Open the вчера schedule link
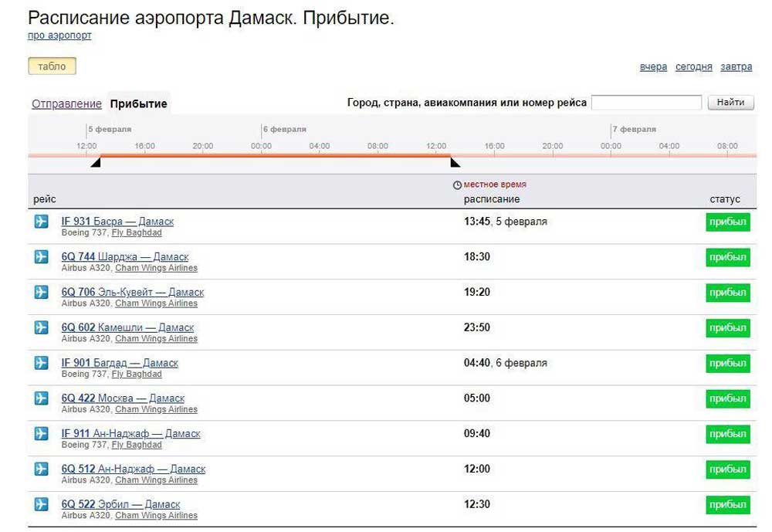The height and width of the screenshot is (532, 772). pos(653,66)
